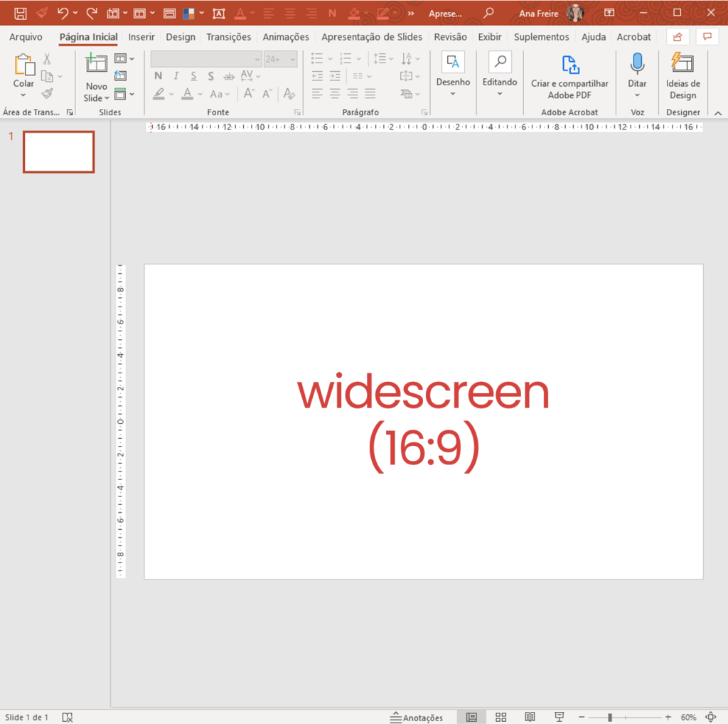Viewport: 728px width, 724px height.
Task: Click the Undo arrow icon
Action: pyautogui.click(x=63, y=13)
